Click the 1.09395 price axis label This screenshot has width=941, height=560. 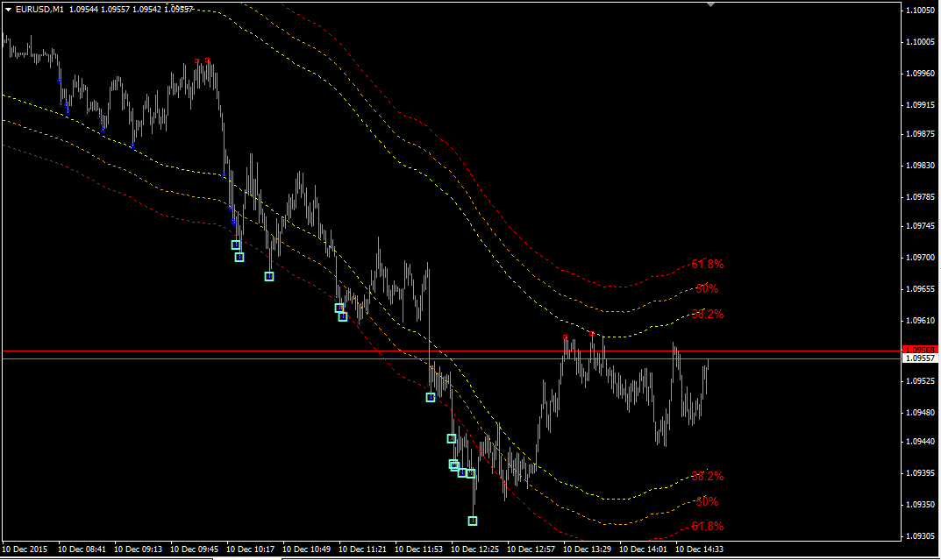point(920,473)
